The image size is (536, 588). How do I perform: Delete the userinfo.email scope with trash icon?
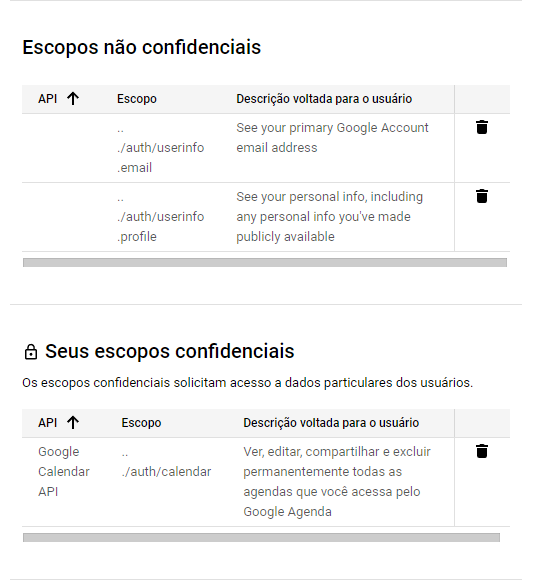click(x=482, y=128)
